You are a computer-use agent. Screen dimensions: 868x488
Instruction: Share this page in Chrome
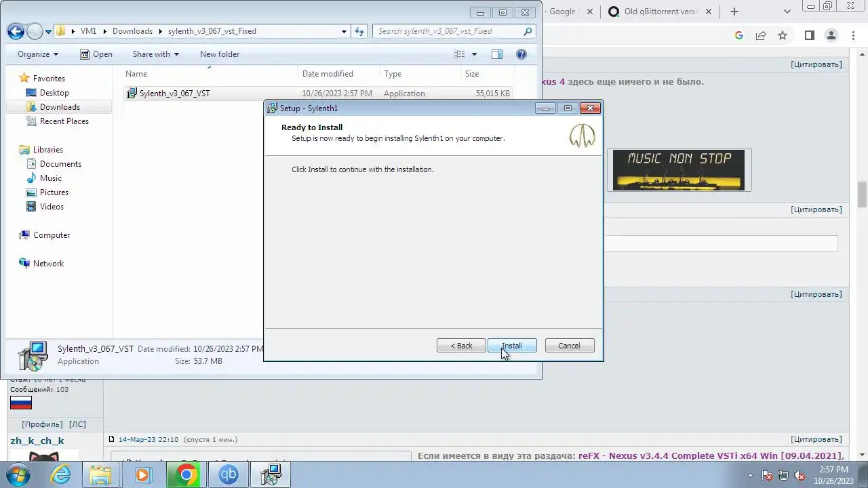pyautogui.click(x=761, y=35)
